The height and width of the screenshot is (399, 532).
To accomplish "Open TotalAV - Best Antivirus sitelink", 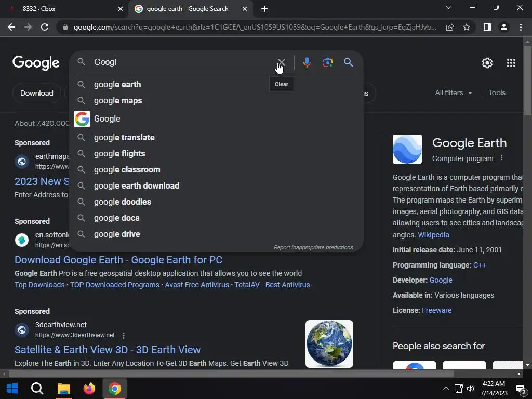I will click(x=272, y=285).
